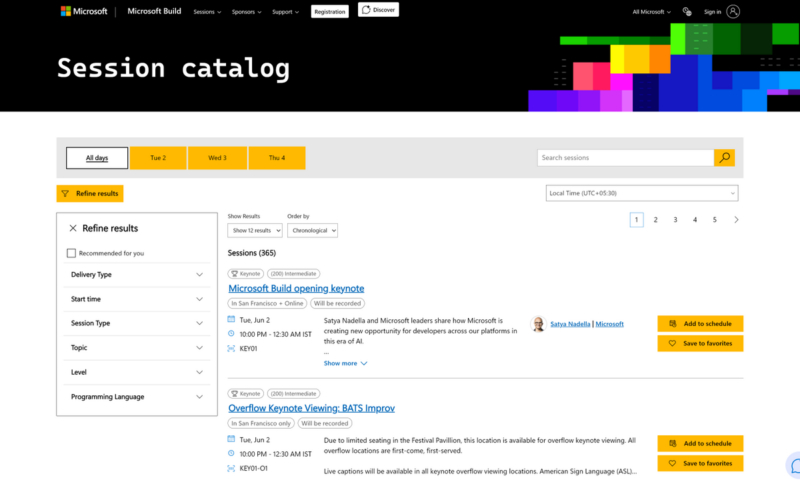
Task: Select the Wed 3 day tab
Action: point(217,158)
